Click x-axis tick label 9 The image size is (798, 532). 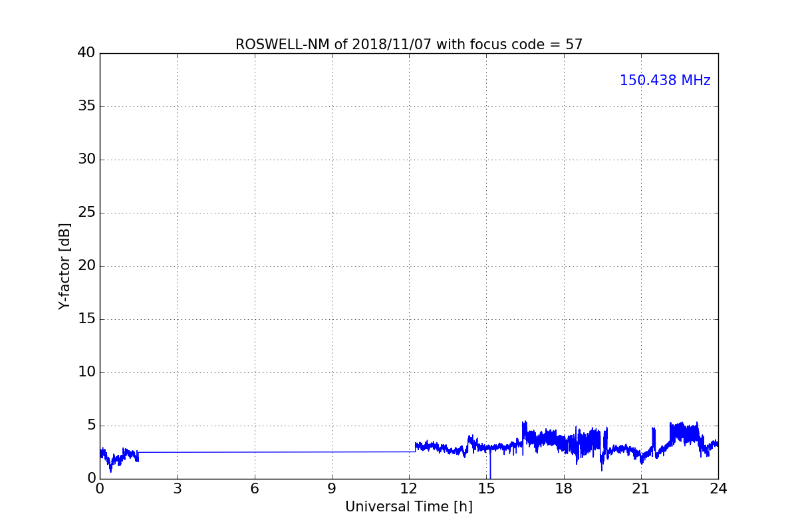(332, 489)
